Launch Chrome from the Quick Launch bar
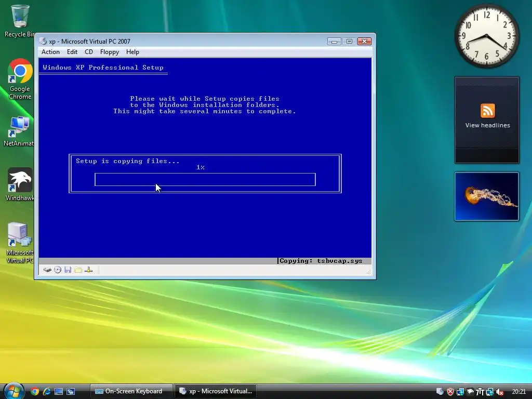The image size is (532, 399). (x=35, y=392)
